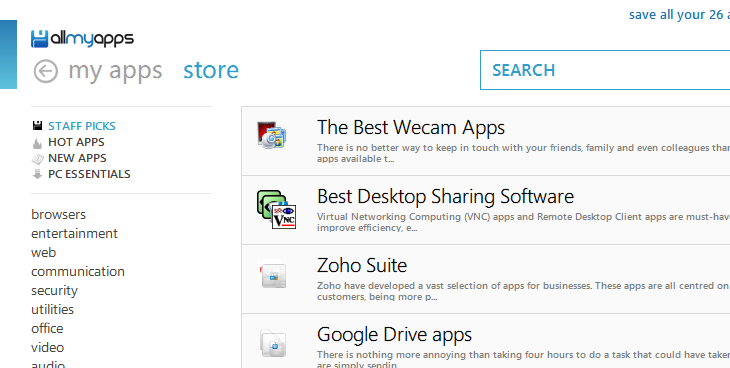The height and width of the screenshot is (368, 730).
Task: Click the Google Drive apps icon
Action: tap(273, 343)
